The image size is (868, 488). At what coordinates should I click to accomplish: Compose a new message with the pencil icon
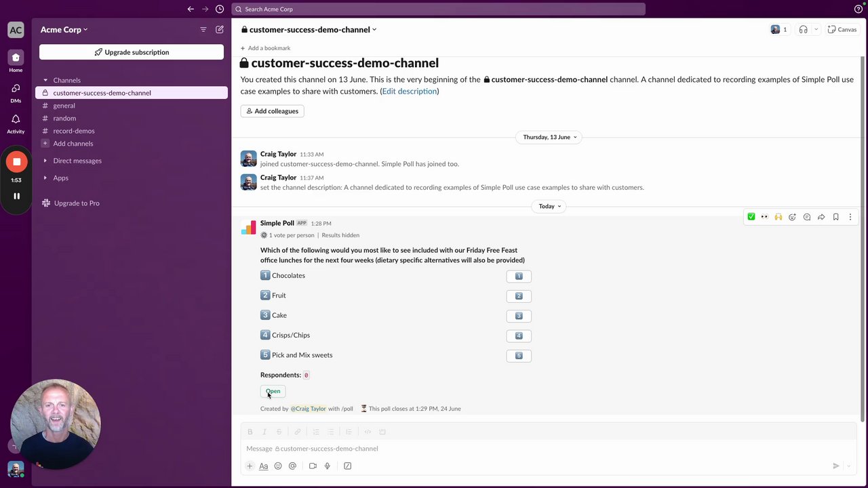pos(220,29)
